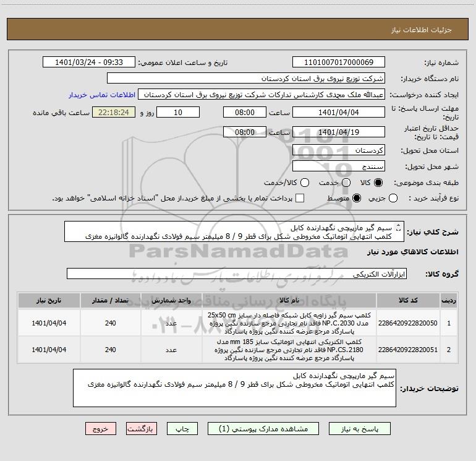Click the شهر محل تحویل سنندج field

[339, 166]
